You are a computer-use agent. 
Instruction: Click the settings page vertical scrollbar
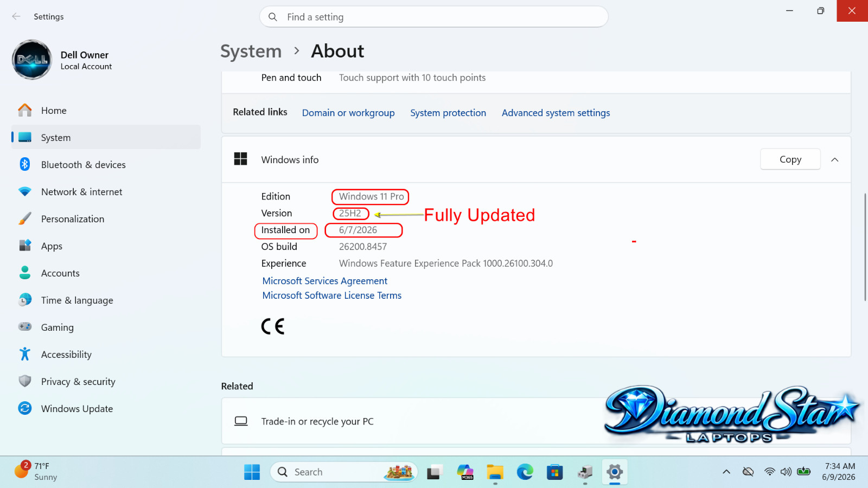pos(865,247)
